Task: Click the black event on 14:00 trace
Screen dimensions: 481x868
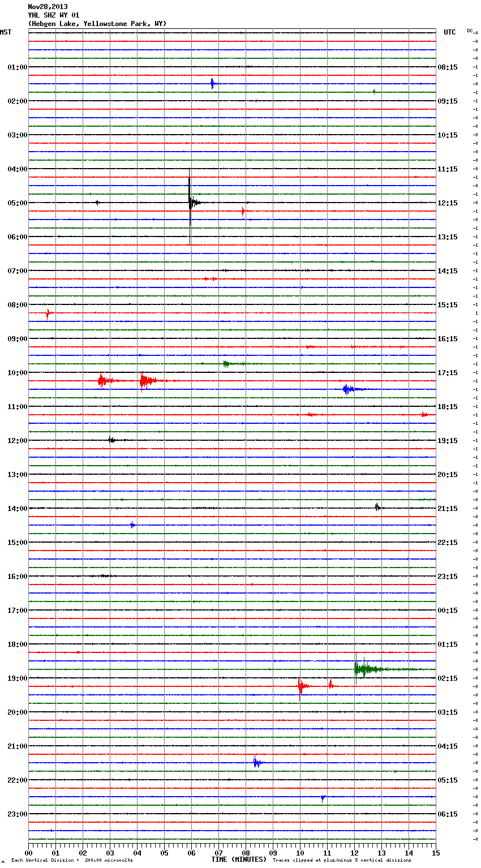Action: (x=377, y=508)
